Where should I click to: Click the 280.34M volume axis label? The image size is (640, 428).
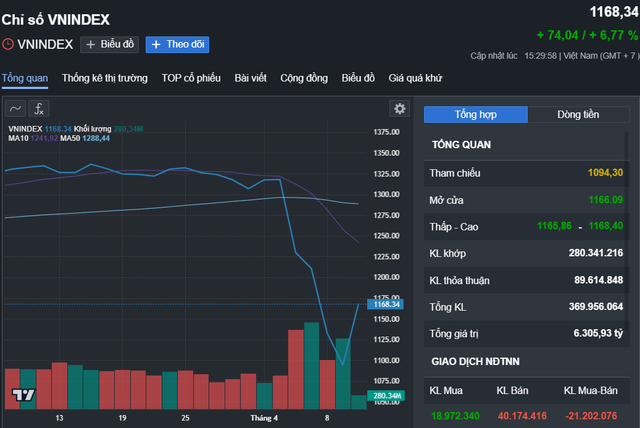tap(386, 396)
